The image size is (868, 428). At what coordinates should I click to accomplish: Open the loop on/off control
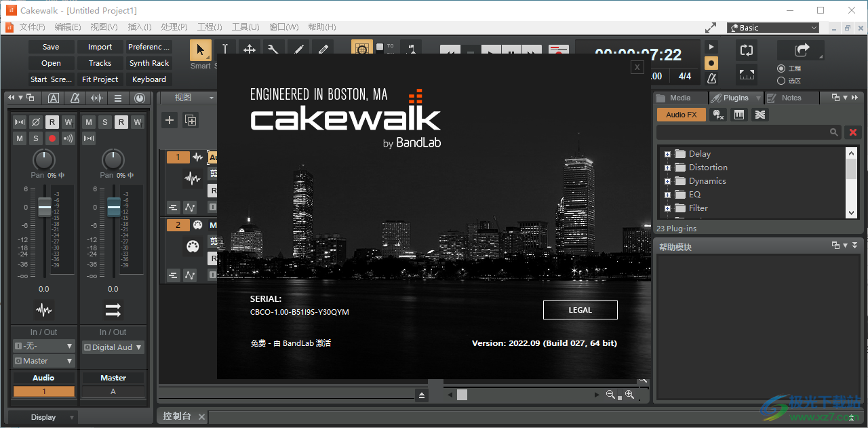pos(747,50)
